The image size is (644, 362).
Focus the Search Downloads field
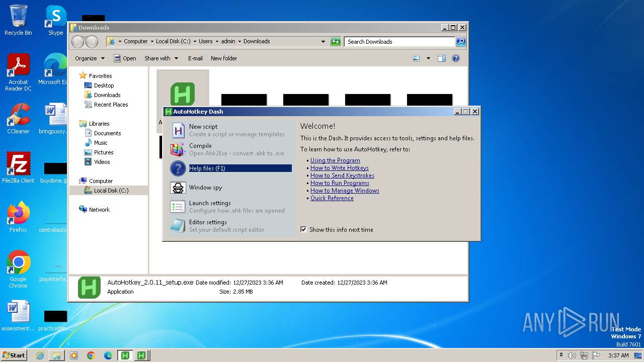click(400, 42)
